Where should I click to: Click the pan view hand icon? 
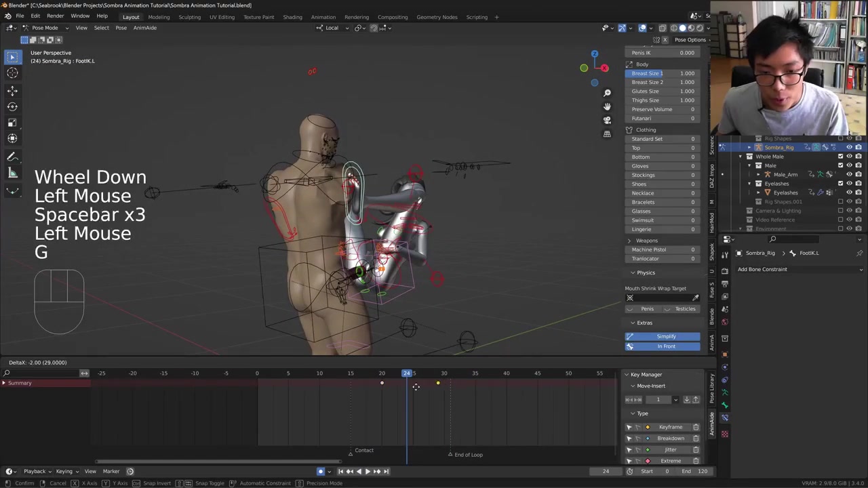pos(607,106)
